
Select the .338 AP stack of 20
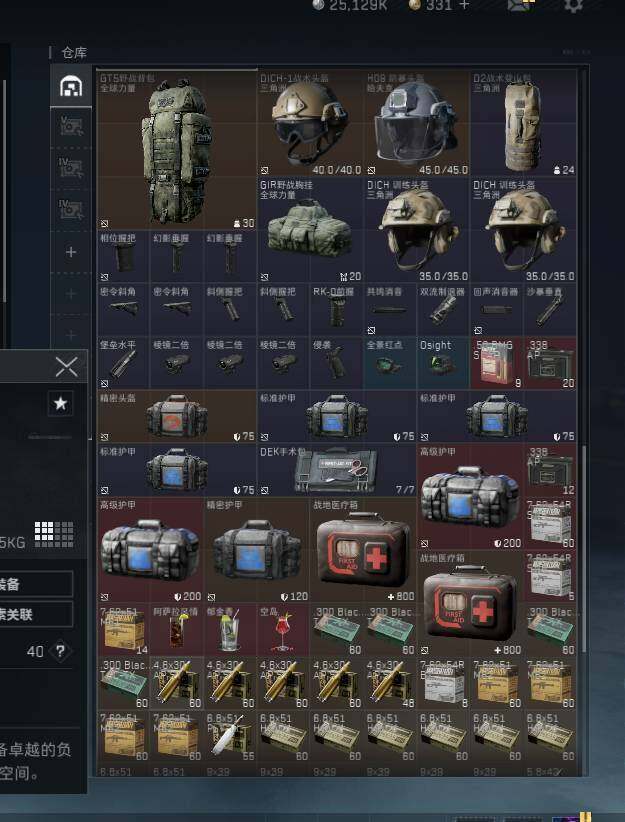550,363
